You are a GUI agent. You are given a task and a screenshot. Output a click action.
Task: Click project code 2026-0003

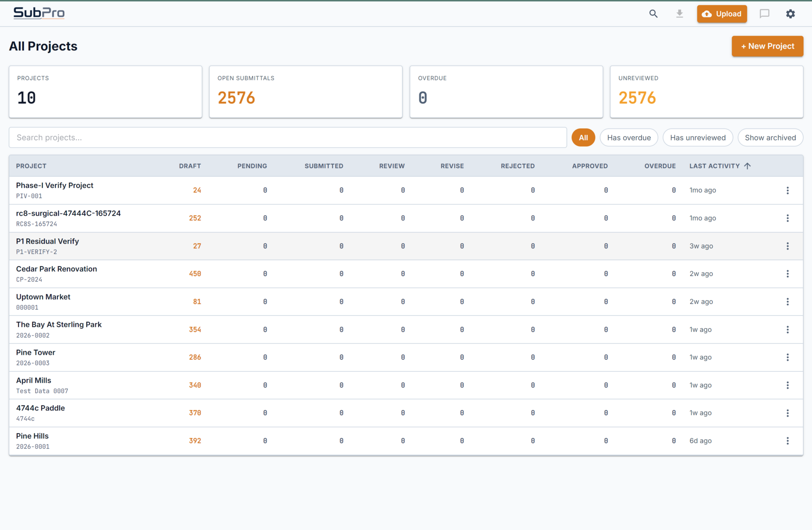pyautogui.click(x=33, y=363)
